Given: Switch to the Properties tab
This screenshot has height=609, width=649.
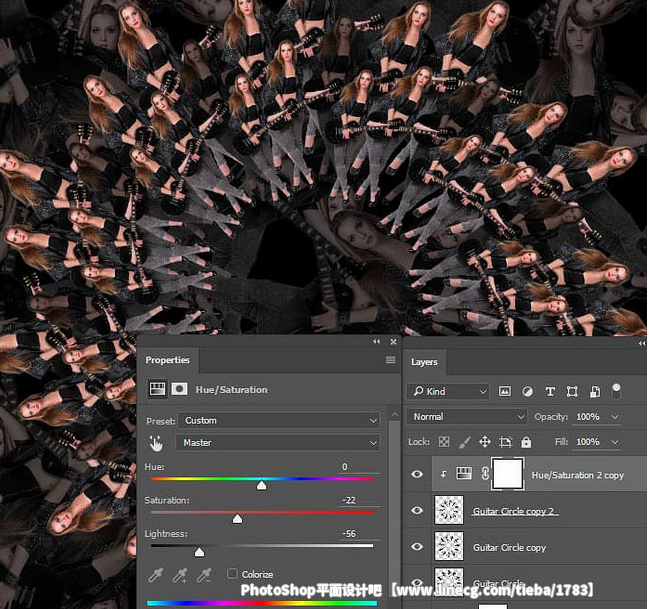Looking at the screenshot, I should (167, 360).
